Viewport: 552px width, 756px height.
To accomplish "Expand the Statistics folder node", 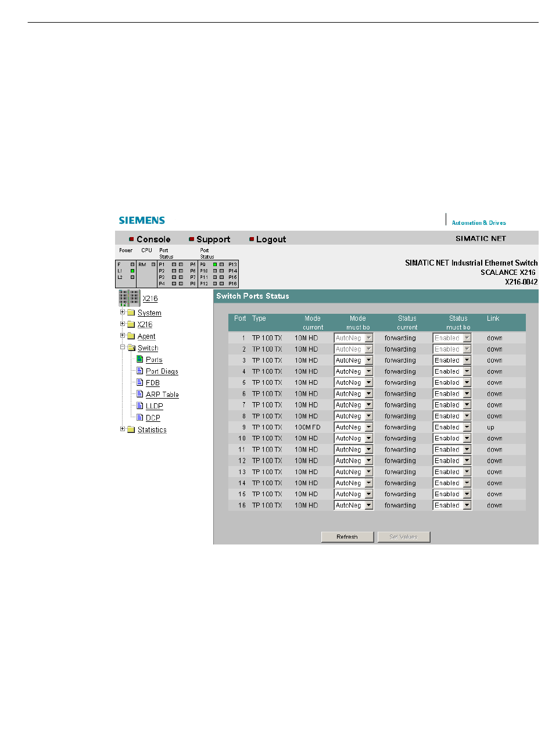I will [123, 429].
